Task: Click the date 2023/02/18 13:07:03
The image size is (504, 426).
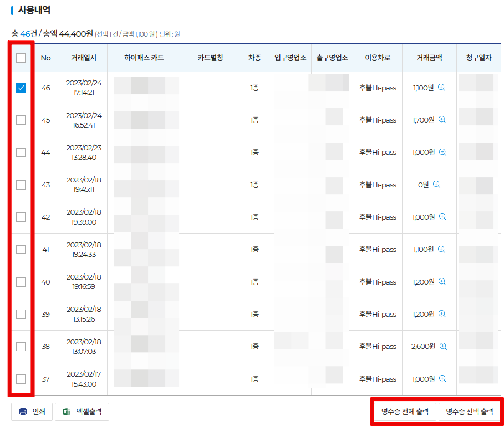Action: [x=84, y=347]
